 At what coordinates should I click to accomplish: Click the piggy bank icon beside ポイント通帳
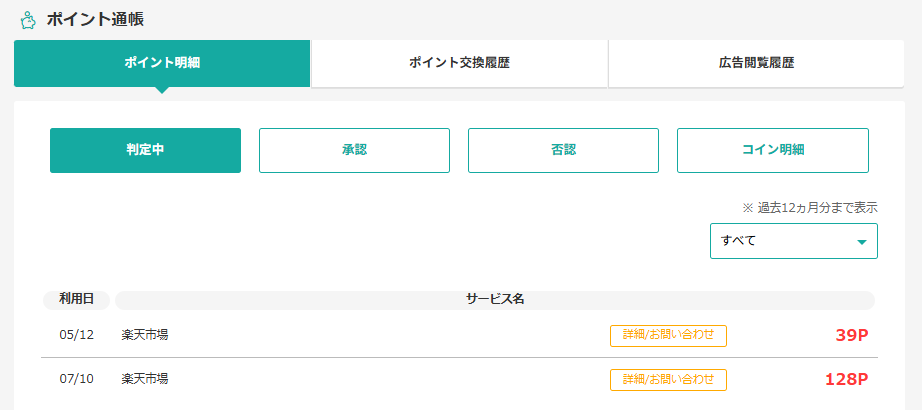pos(27,20)
